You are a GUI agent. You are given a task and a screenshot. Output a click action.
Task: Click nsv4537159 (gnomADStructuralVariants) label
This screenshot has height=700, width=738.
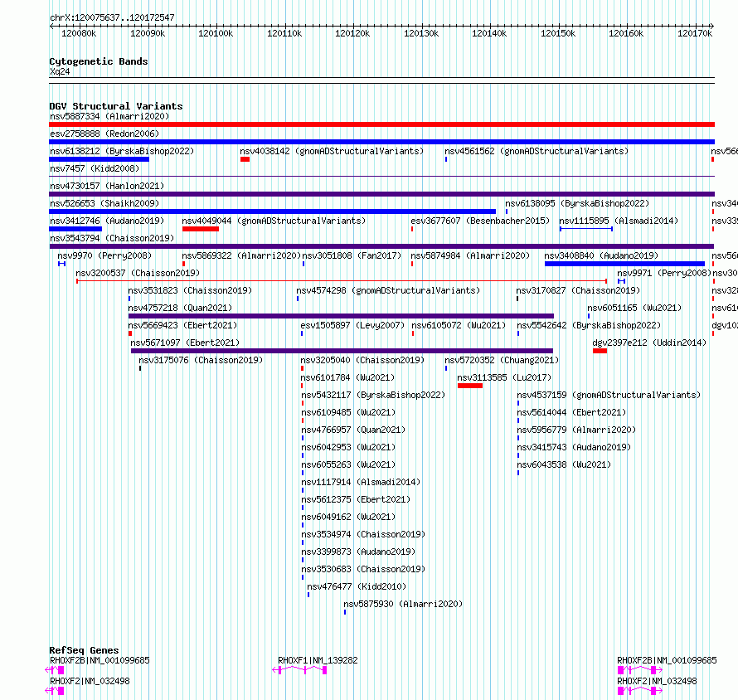pyautogui.click(x=609, y=395)
